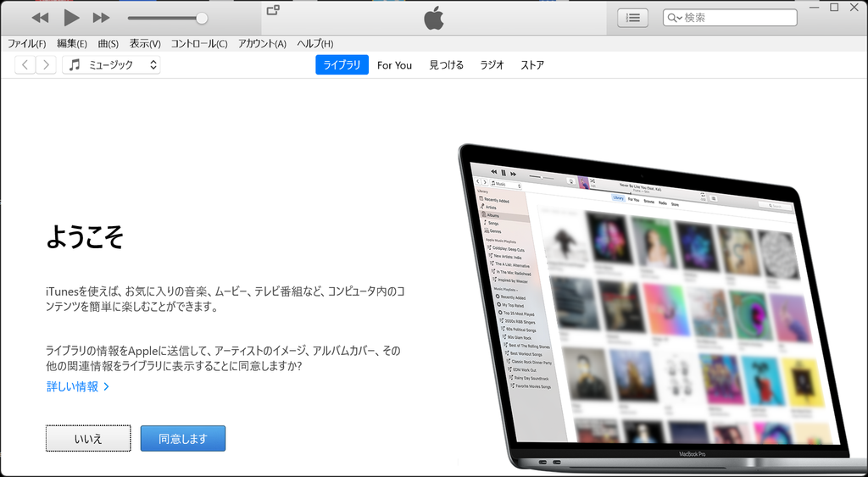Minimize the iTunes window
868x477 pixels.
814,7
